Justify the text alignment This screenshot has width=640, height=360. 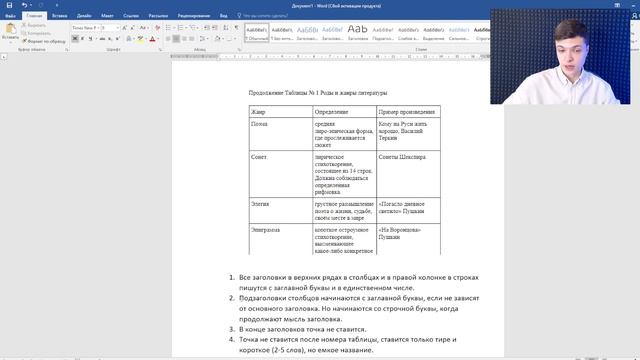192,39
